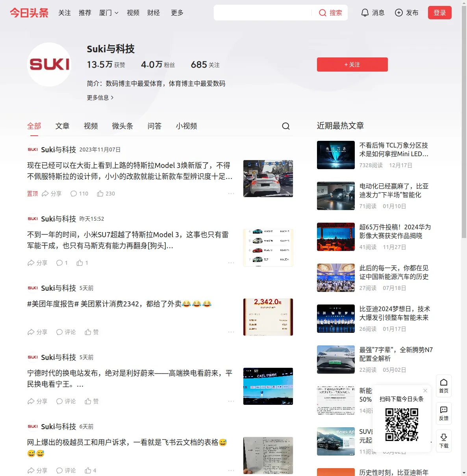The image size is (467, 476).
Task: Open notifications bell 消息
Action: [x=372, y=13]
